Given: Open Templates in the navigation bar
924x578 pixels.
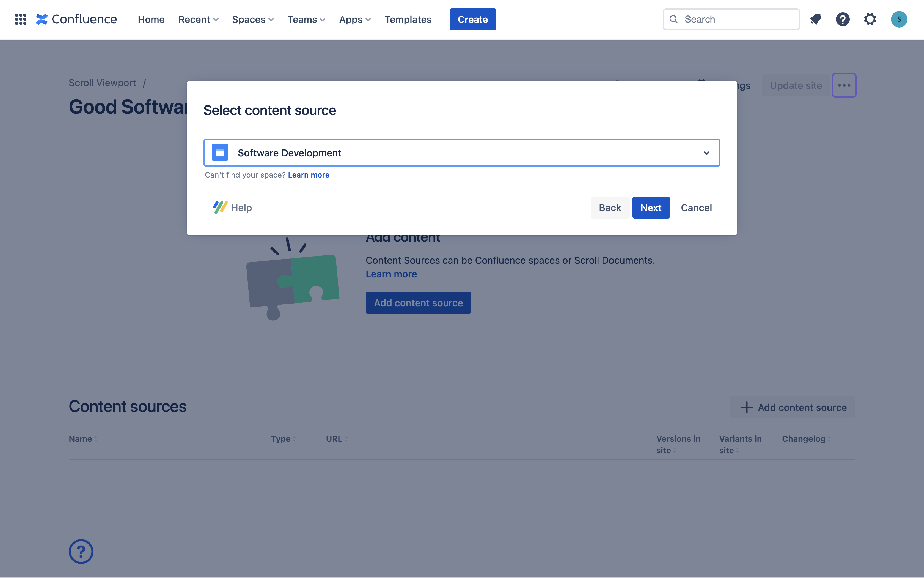Looking at the screenshot, I should [x=408, y=19].
